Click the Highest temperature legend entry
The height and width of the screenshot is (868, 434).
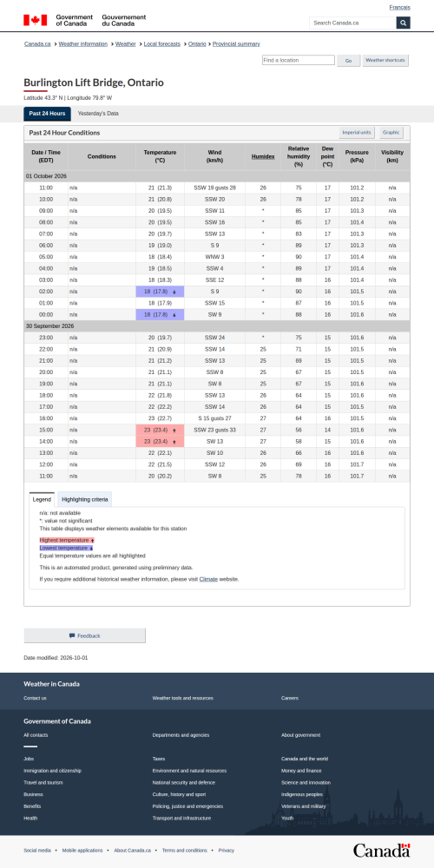67,540
